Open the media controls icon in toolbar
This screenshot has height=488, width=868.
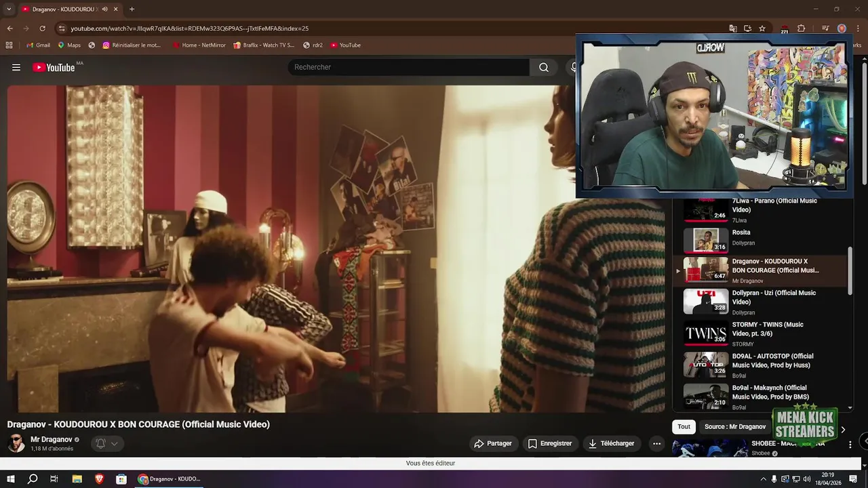coord(825,28)
